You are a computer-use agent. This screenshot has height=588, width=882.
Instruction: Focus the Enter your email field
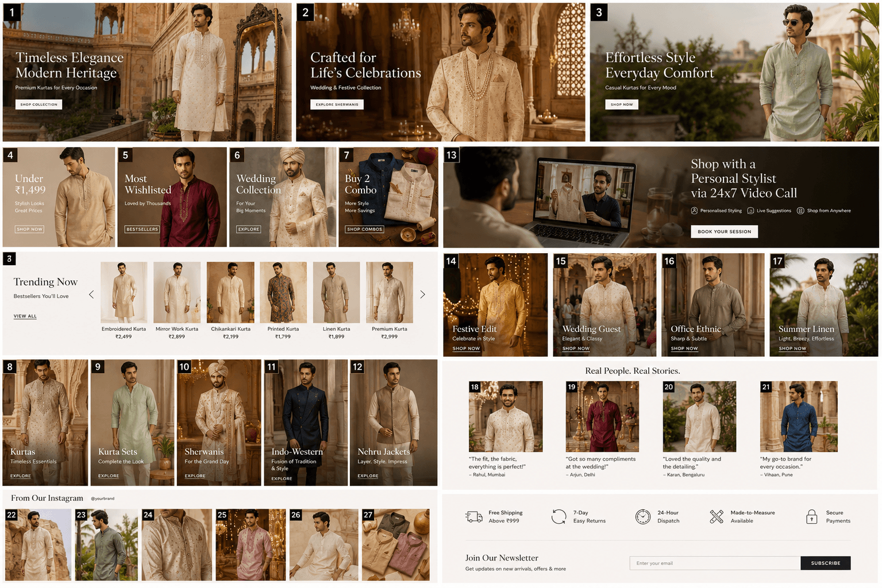[x=715, y=563]
